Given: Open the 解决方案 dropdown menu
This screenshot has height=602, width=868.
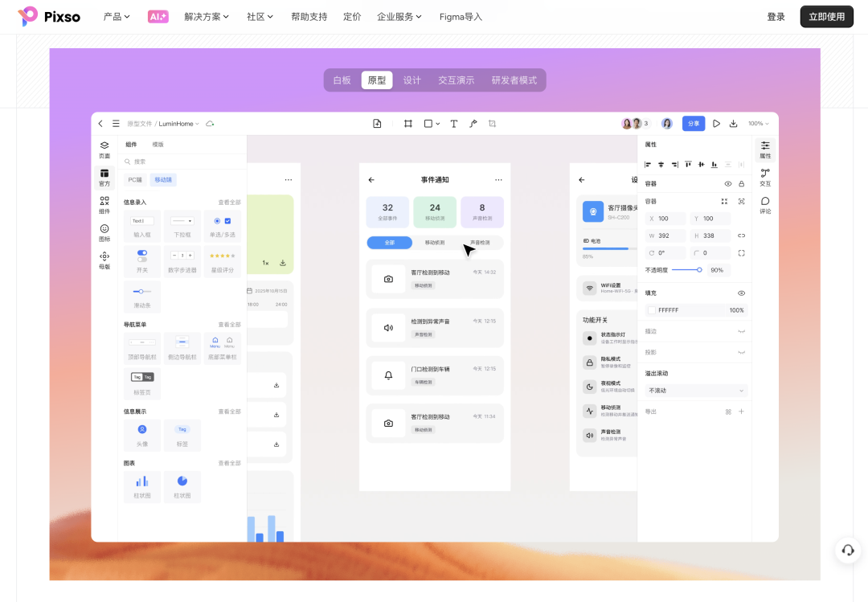Looking at the screenshot, I should [x=207, y=17].
